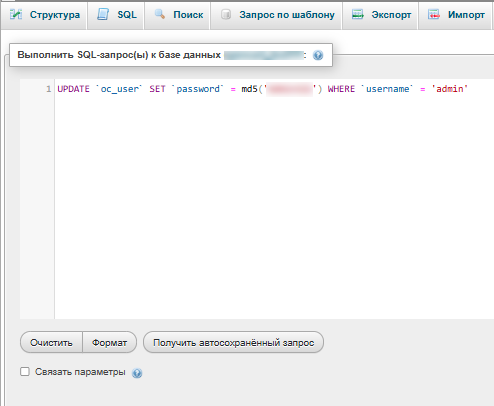
Task: Click the Формат button
Action: (110, 342)
